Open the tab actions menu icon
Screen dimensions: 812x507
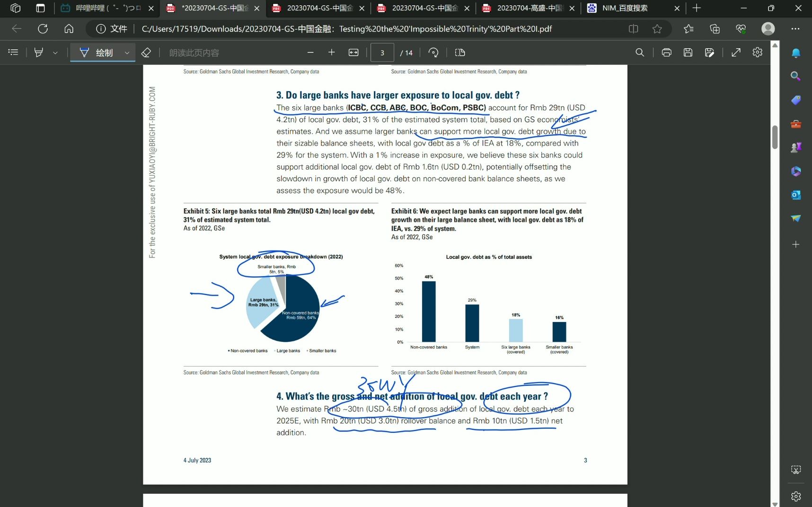click(41, 8)
